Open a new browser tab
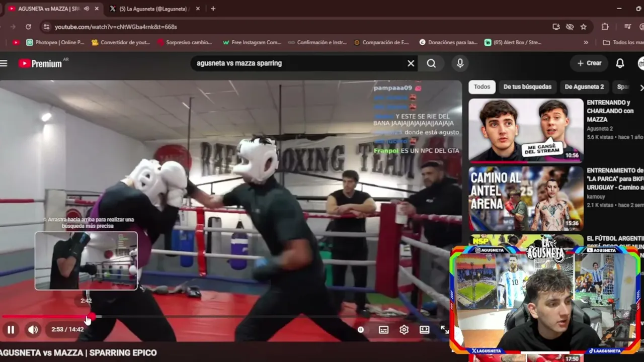Viewport: 644px width, 362px height. pyautogui.click(x=213, y=9)
